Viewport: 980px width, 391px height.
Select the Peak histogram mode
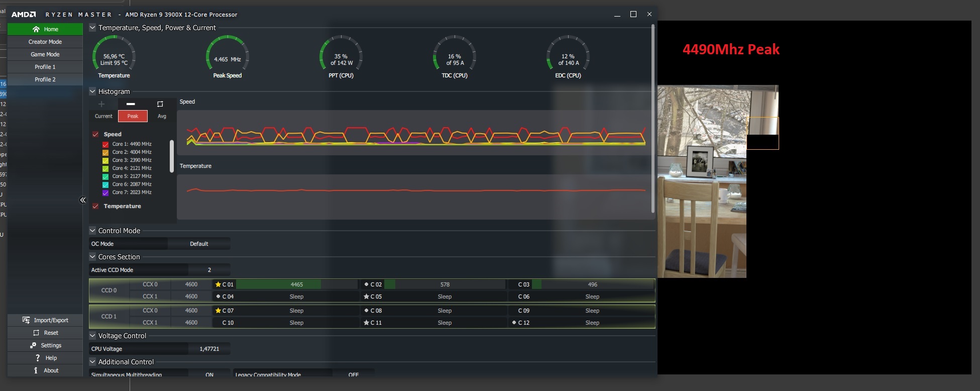[133, 116]
